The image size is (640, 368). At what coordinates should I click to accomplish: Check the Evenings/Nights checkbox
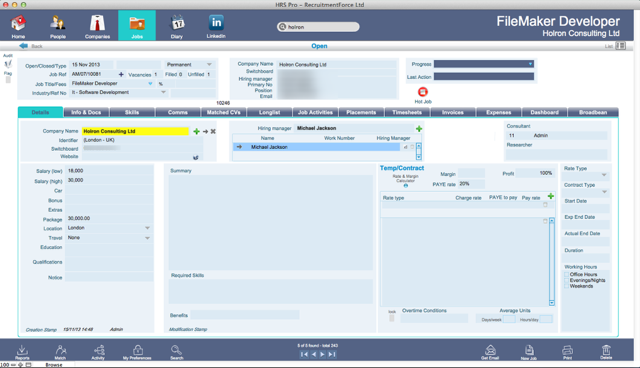567,280
